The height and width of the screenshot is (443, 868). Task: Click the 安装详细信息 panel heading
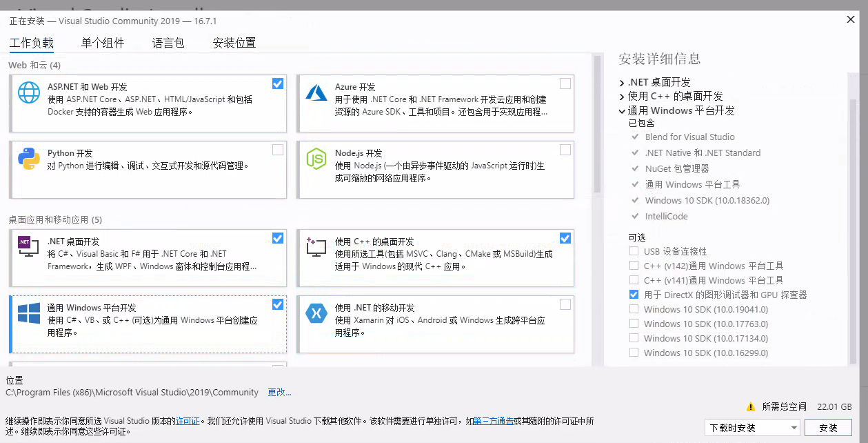point(659,58)
